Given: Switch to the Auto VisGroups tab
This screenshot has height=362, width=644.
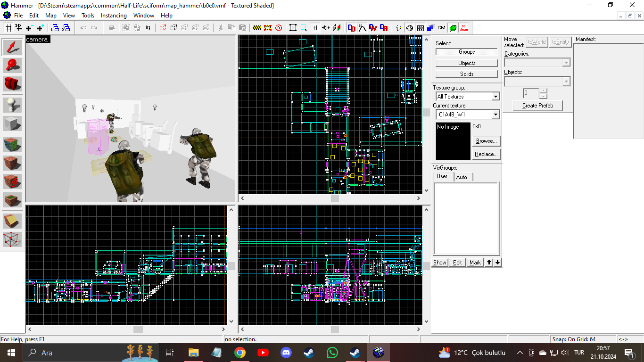Looking at the screenshot, I should (462, 177).
